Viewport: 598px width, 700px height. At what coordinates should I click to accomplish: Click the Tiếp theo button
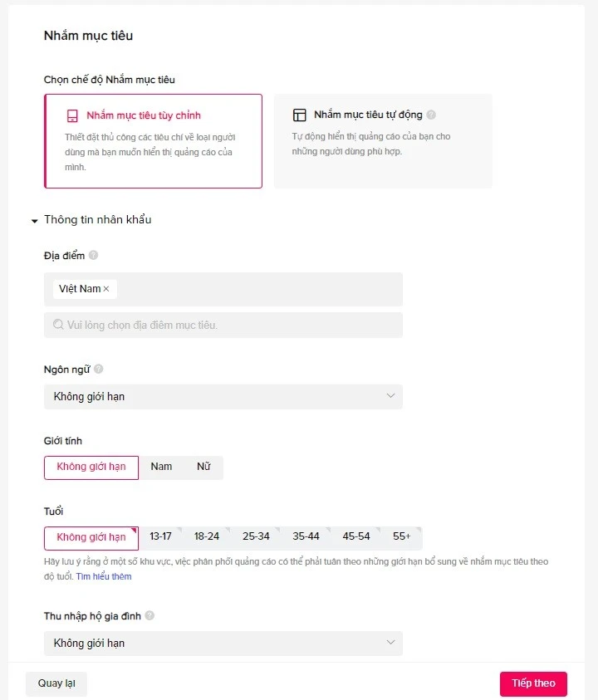[x=533, y=683]
